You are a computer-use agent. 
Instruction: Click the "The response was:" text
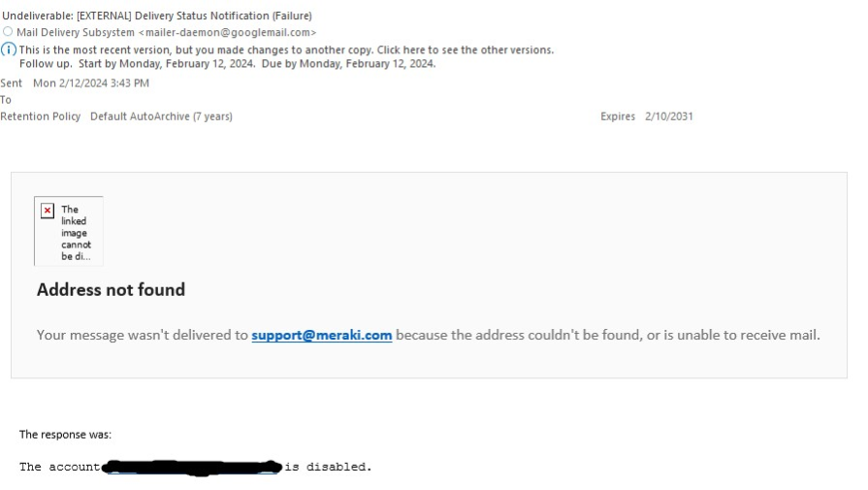pos(65,435)
